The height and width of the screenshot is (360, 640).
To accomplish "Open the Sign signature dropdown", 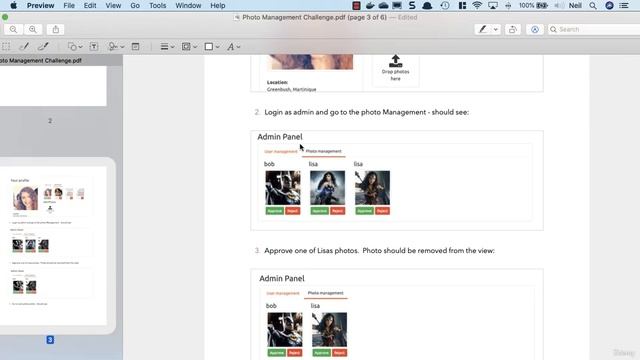I will click(x=116, y=47).
